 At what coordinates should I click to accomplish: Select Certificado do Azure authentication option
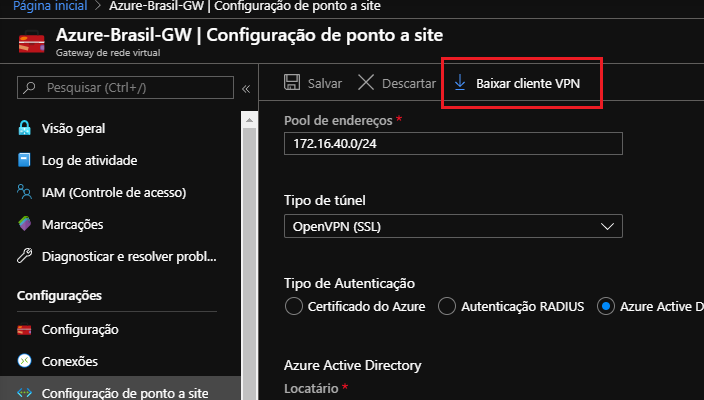pos(294,306)
